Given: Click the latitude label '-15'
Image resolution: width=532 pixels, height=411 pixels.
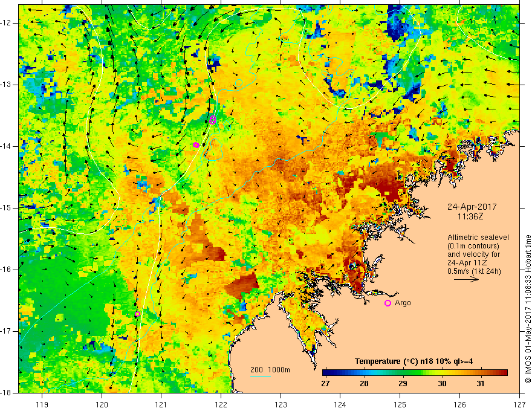Looking at the screenshot, I should [x=7, y=208].
